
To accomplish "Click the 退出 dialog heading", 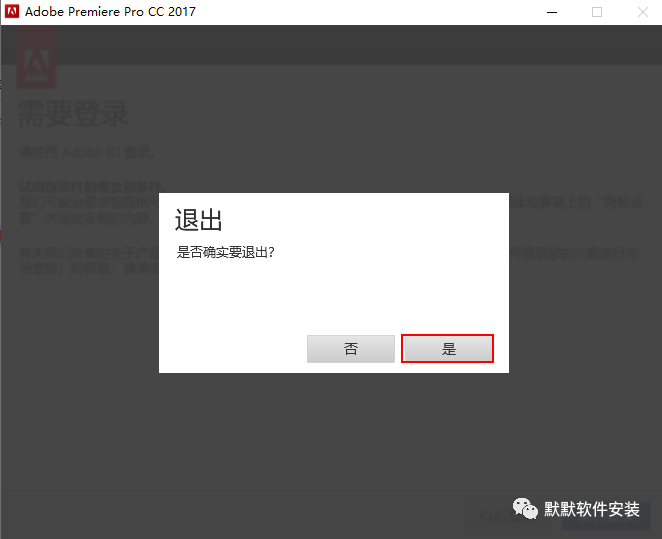I will [x=198, y=220].
